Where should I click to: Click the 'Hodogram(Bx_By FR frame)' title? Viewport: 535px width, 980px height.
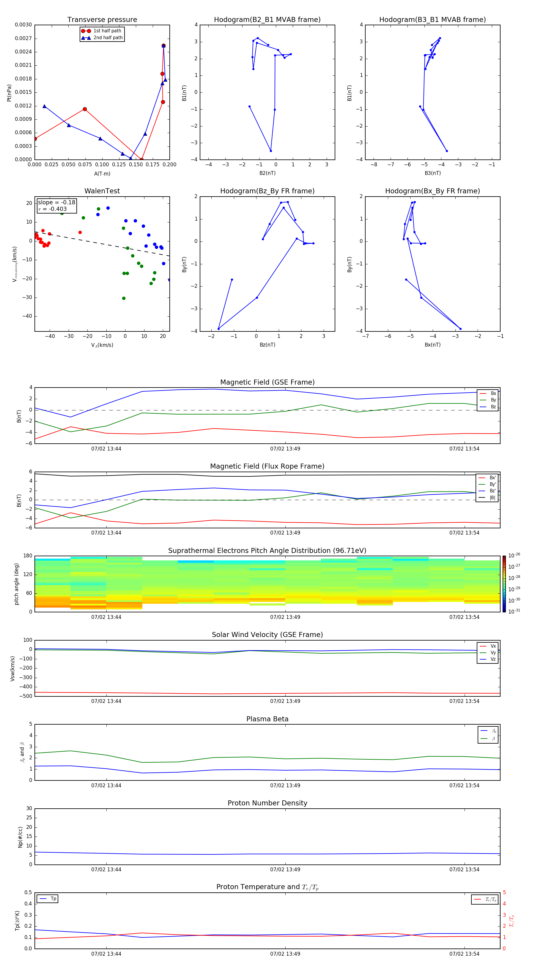click(432, 191)
